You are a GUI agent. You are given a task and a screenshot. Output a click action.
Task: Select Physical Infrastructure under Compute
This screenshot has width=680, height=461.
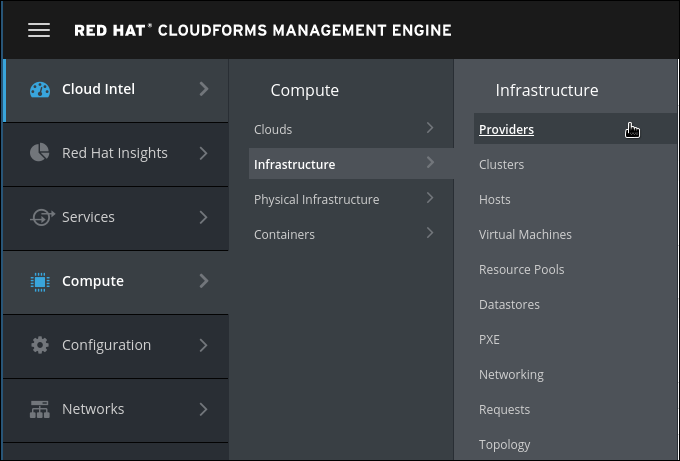click(351, 199)
